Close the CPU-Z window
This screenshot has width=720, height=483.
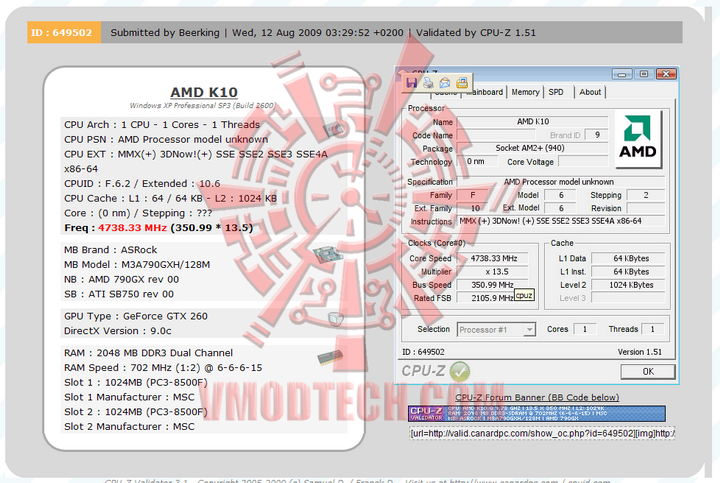click(x=666, y=74)
